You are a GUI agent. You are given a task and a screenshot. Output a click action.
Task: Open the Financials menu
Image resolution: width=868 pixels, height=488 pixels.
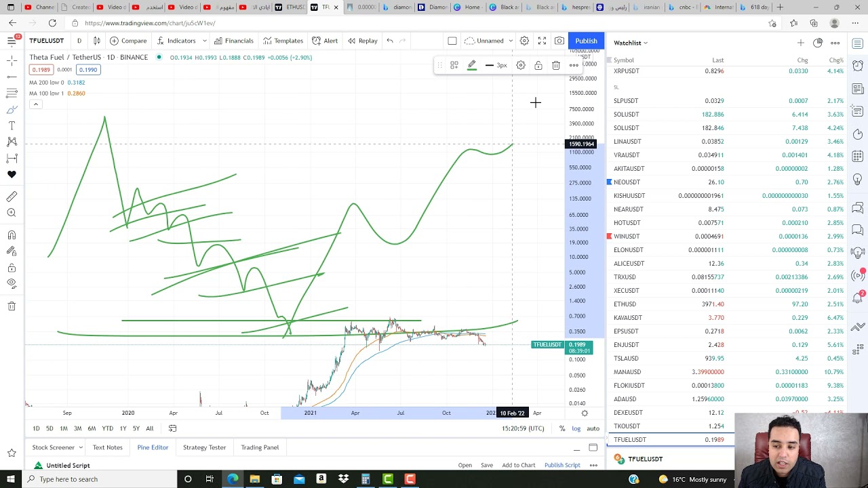point(233,41)
